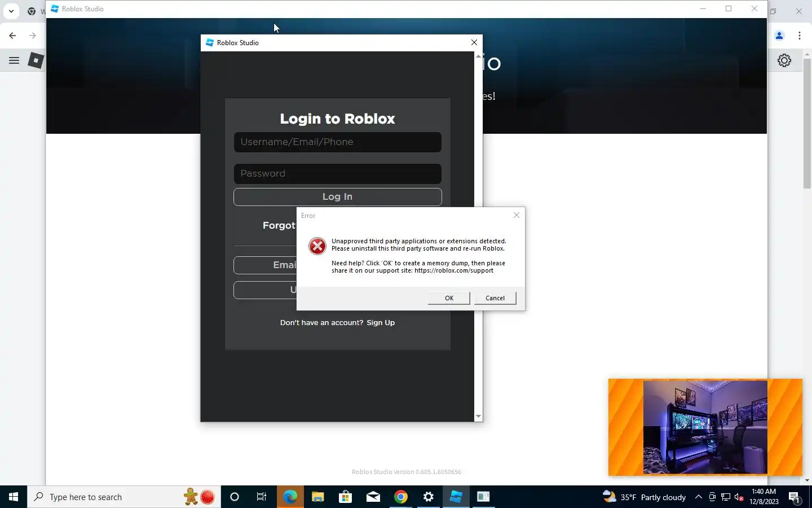Open the browser tab search dropdown
Viewport: 812px width, 508px height.
(11, 11)
